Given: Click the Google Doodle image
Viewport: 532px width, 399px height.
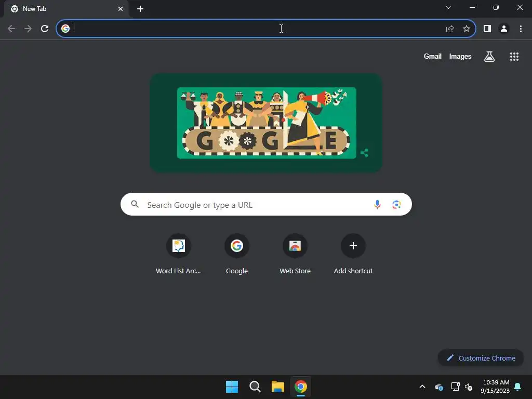Looking at the screenshot, I should pyautogui.click(x=267, y=123).
